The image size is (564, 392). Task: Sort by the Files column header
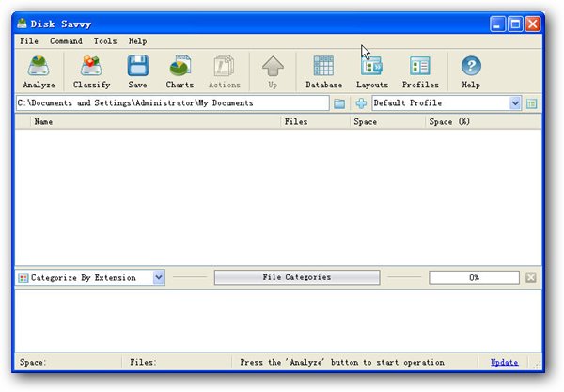(x=315, y=122)
